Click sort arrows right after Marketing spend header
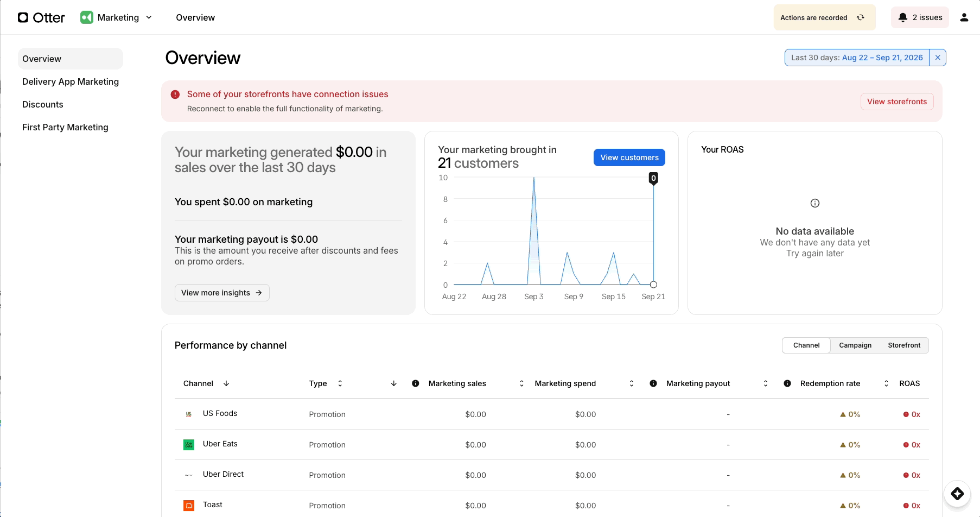980x517 pixels. pos(632,383)
